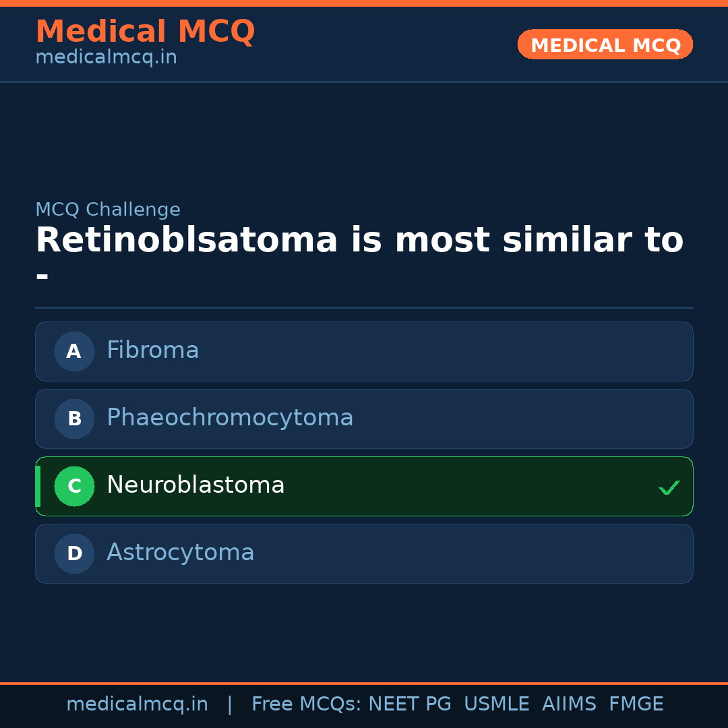Click the Retinoblsatoma question text
Image resolution: width=728 pixels, height=728 pixels.
click(x=359, y=241)
